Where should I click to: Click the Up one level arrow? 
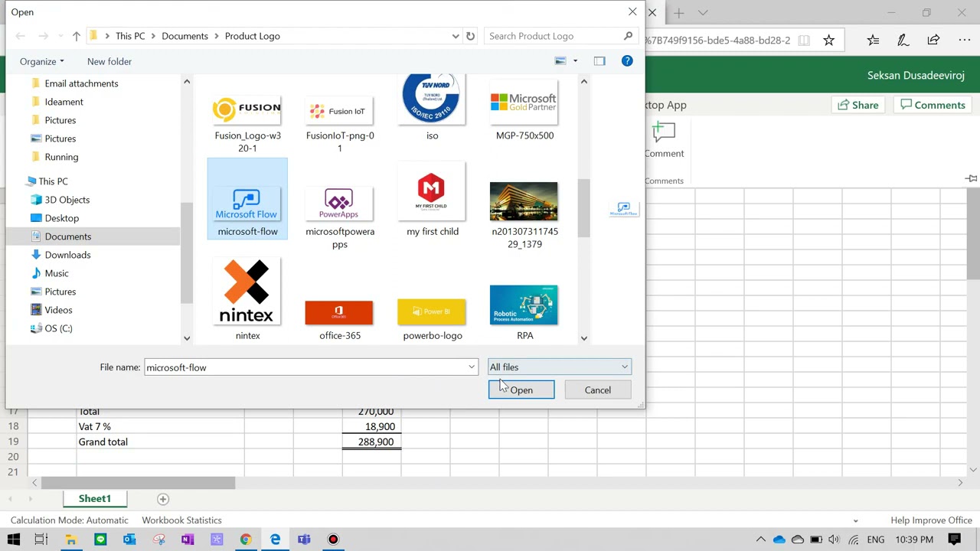[x=77, y=36]
